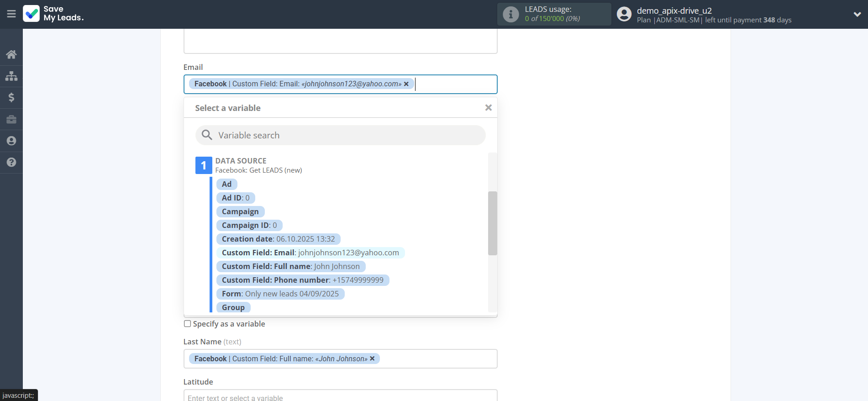Remove the Email variable tag from the Email field
868x401 pixels.
click(406, 84)
